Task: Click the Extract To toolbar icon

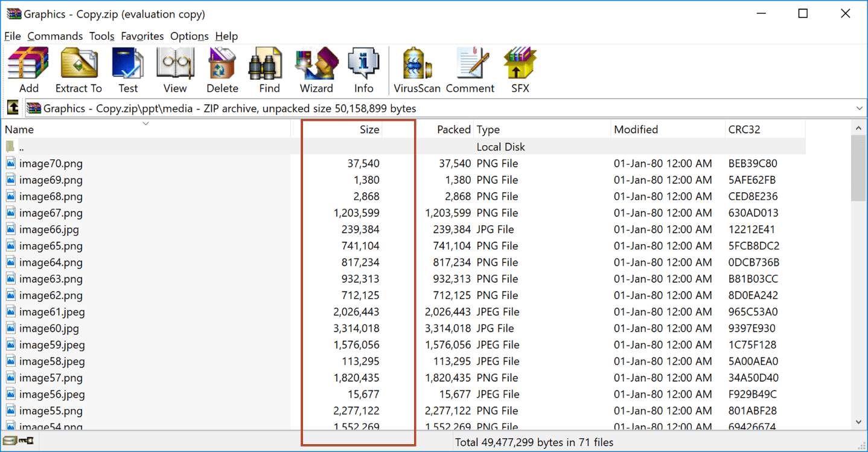Action: point(78,70)
